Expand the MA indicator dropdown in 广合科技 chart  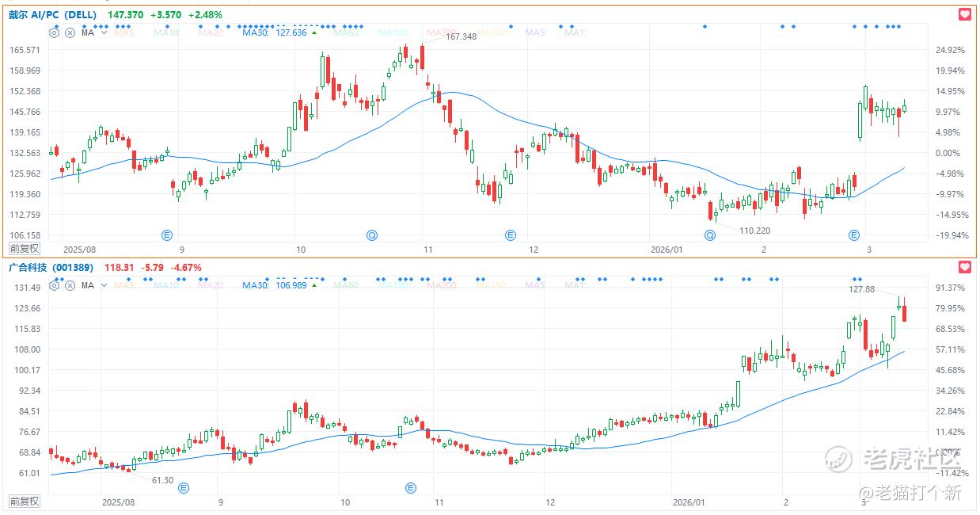pos(103,285)
